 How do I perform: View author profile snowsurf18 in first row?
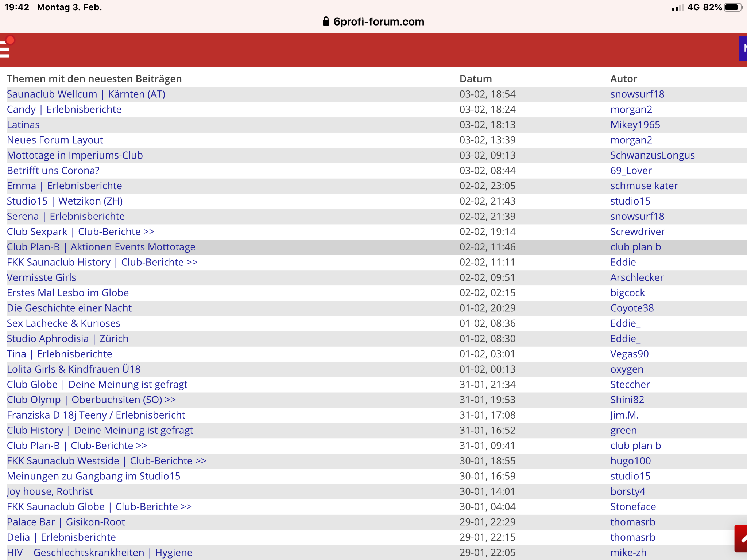click(637, 94)
